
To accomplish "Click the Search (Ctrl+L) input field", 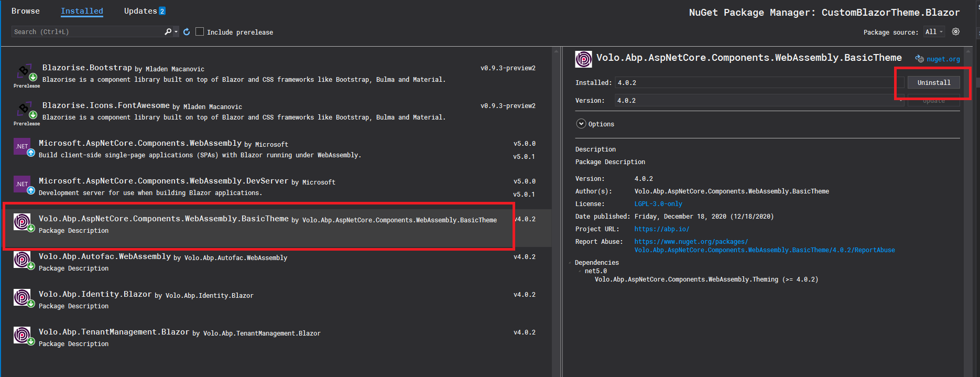I will (87, 32).
